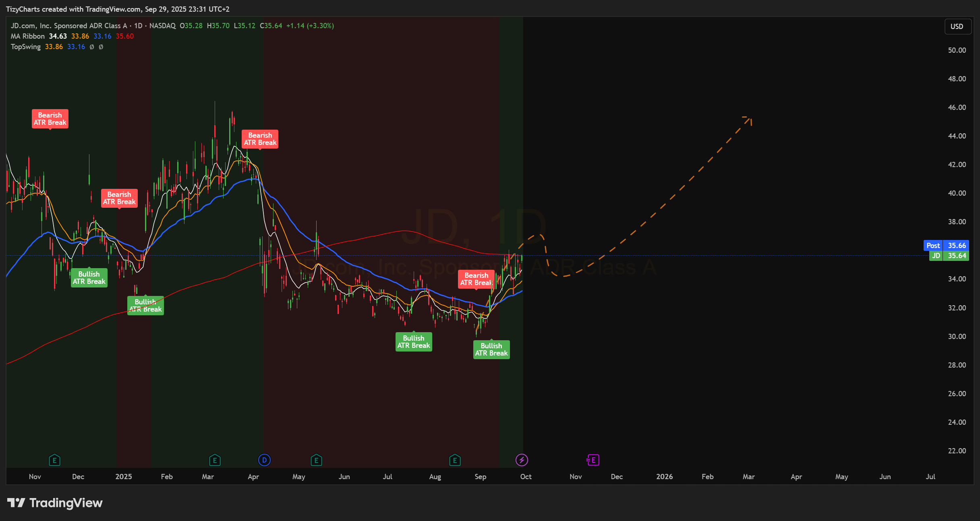This screenshot has width=980, height=521.
Task: Click the earnings icon above Nov
Action: tap(54, 460)
